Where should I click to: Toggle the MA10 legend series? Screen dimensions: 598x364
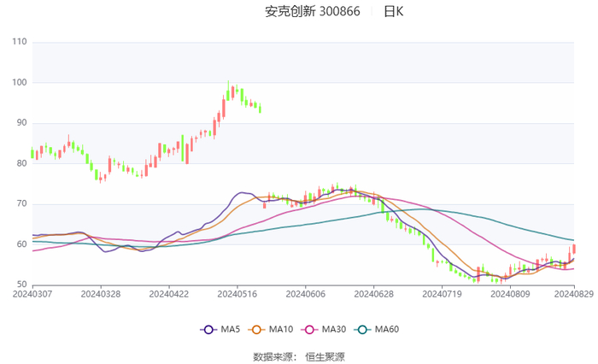[271, 329]
